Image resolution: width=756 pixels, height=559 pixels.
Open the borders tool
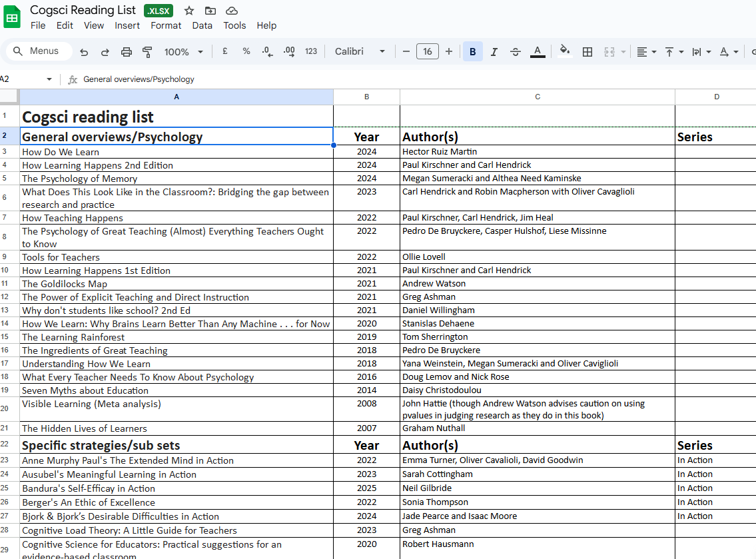coord(587,51)
